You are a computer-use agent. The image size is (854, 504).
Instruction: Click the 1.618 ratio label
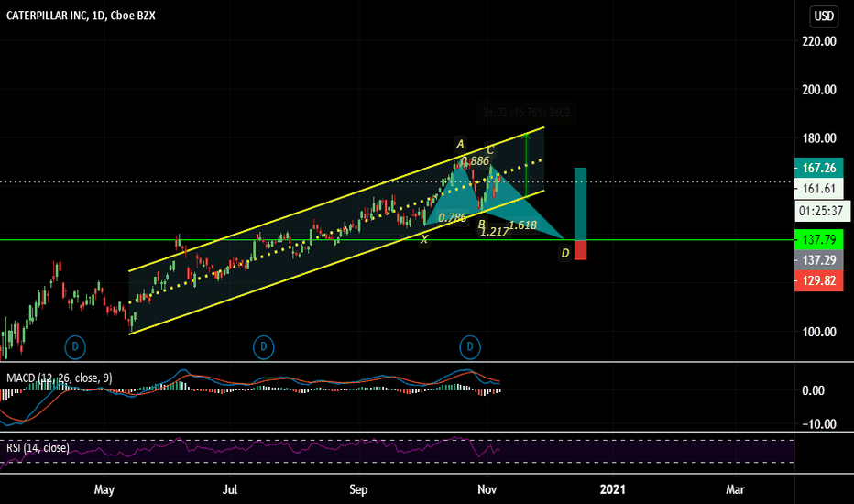coord(523,225)
